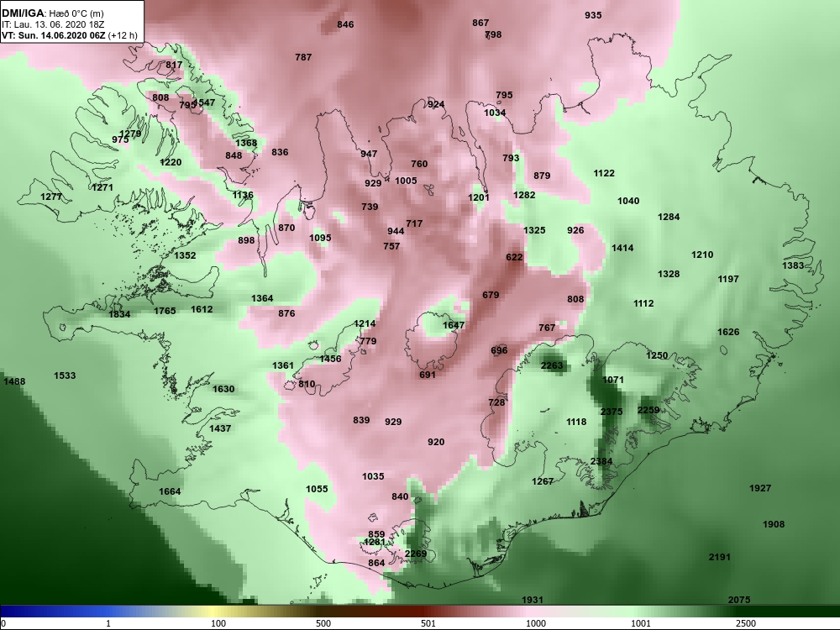Click the map value 1279
This screenshot has height=630, width=840.
point(129,134)
